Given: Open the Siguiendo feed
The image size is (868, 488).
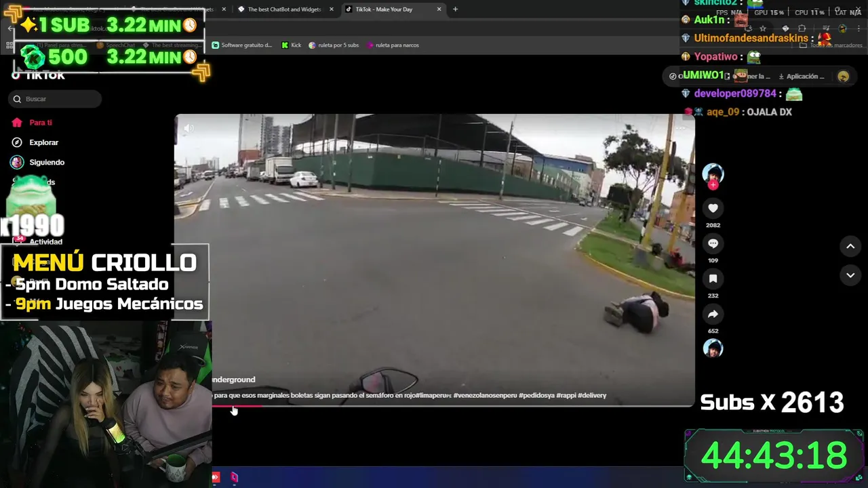Looking at the screenshot, I should 47,162.
